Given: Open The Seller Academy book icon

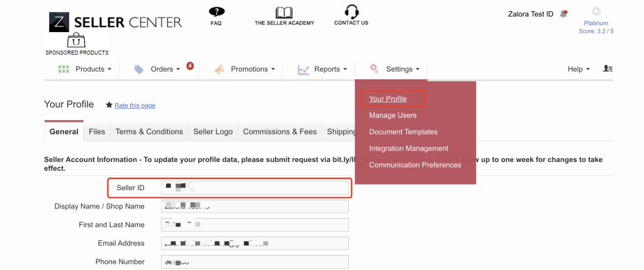Looking at the screenshot, I should pyautogui.click(x=284, y=13).
